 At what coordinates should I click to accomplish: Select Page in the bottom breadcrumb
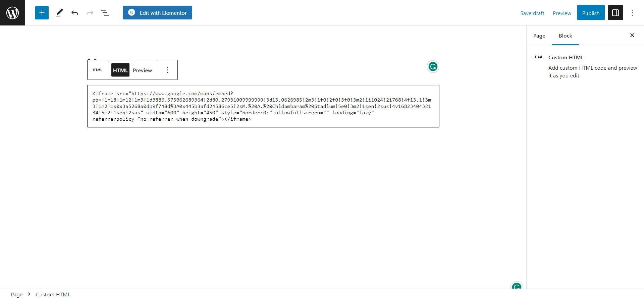pos(16,294)
